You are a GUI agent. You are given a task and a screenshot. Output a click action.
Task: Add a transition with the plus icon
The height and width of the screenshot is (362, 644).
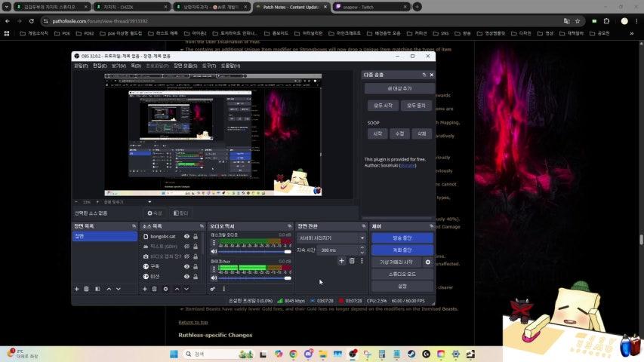(341, 261)
